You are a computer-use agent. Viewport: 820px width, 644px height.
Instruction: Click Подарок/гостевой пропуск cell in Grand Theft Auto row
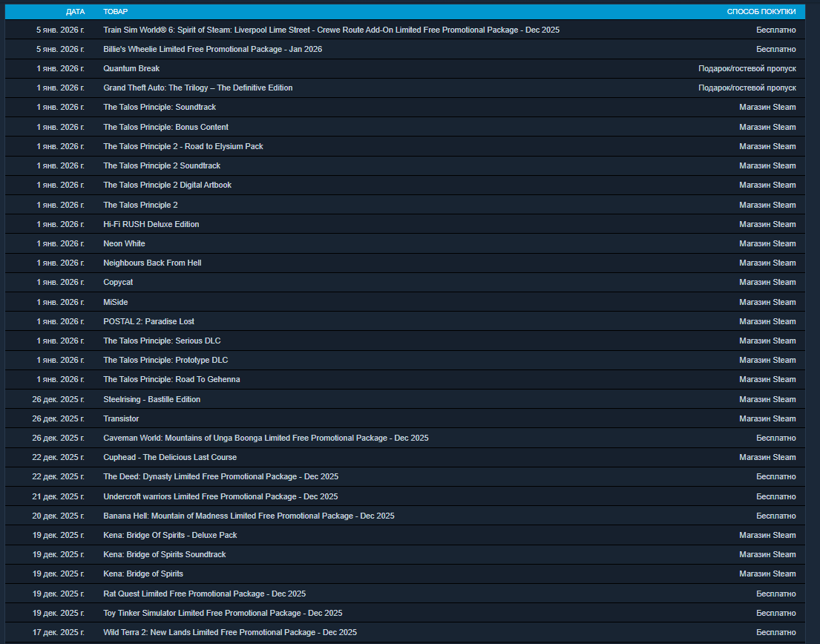[747, 88]
